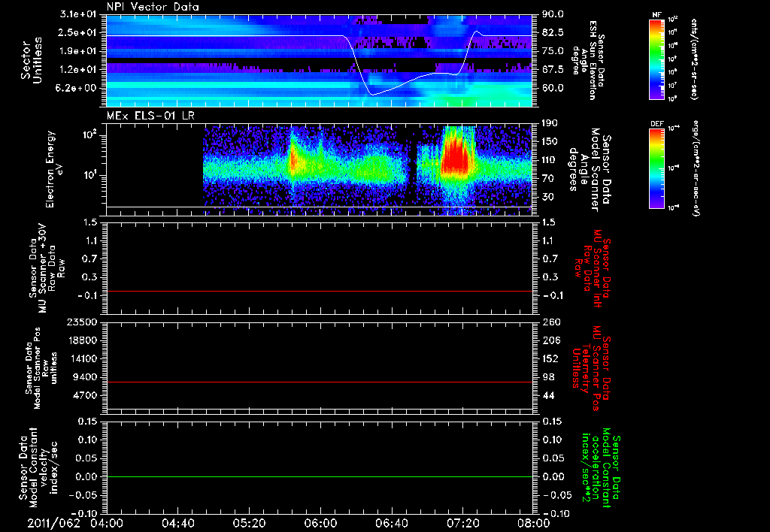Click the 08:00 time axis label

[534, 523]
